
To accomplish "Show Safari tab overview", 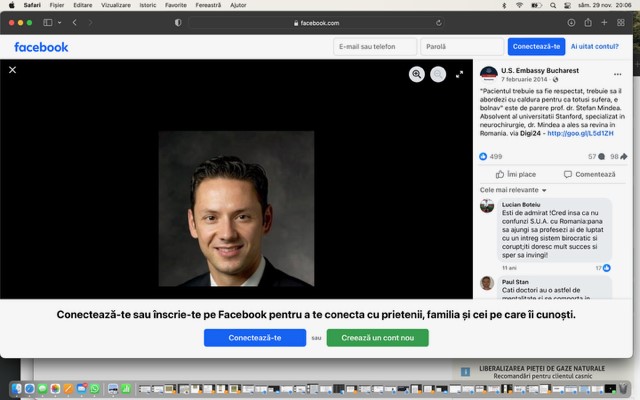I will pyautogui.click(x=621, y=22).
